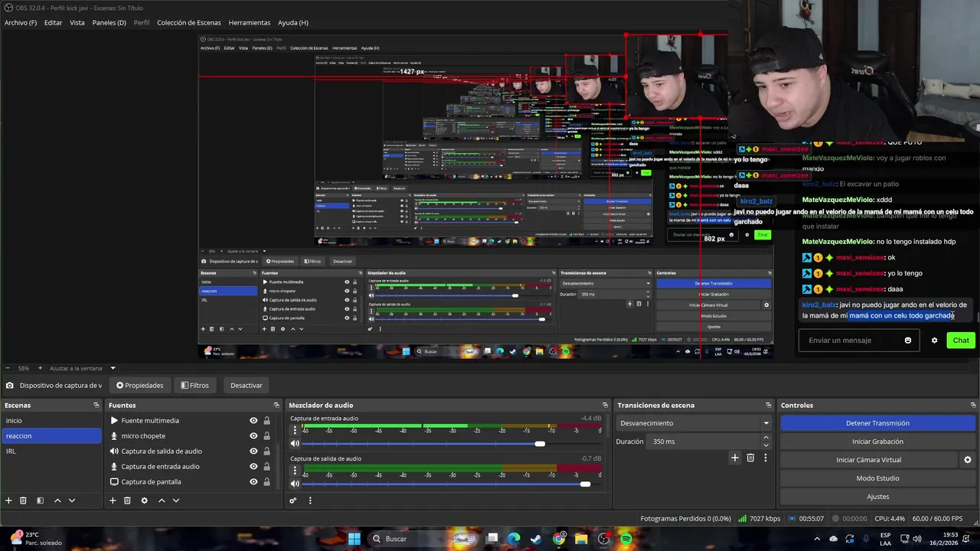The width and height of the screenshot is (980, 551).
Task: Toggle visibility of micro chopete source
Action: click(253, 435)
